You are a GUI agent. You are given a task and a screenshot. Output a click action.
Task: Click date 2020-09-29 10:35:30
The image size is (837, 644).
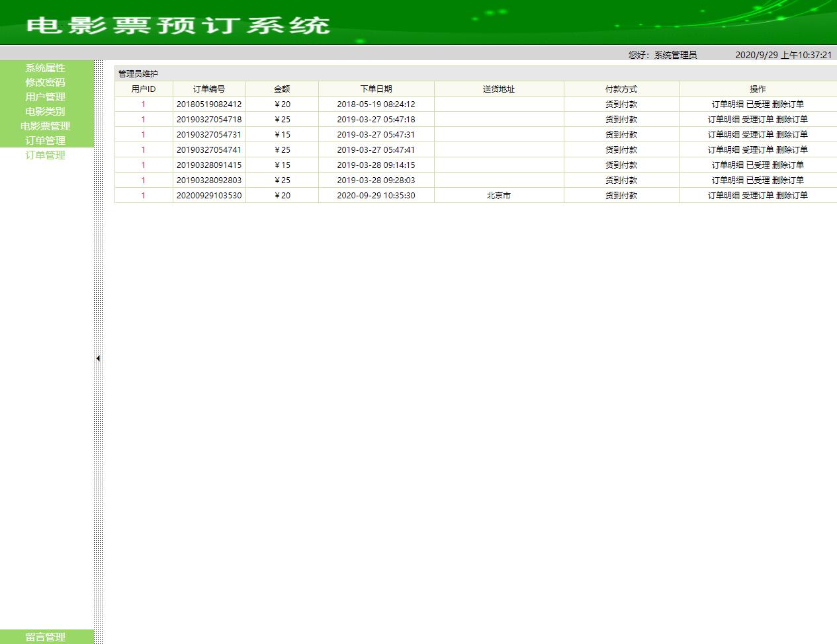[376, 196]
